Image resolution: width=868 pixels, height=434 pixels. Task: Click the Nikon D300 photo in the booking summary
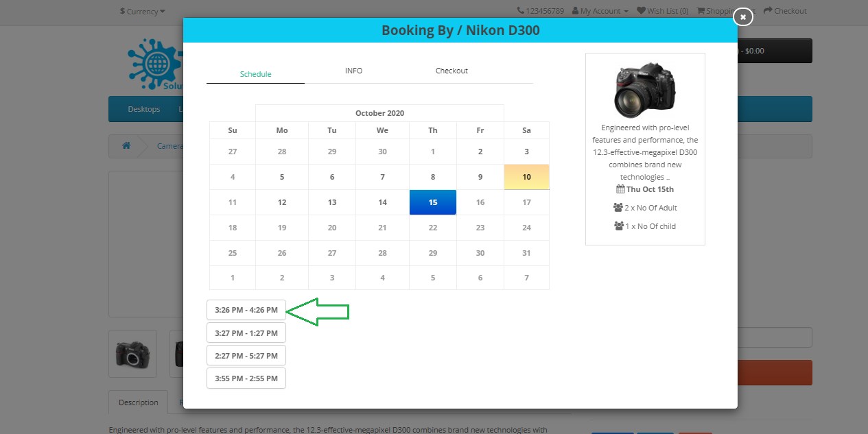(x=645, y=89)
